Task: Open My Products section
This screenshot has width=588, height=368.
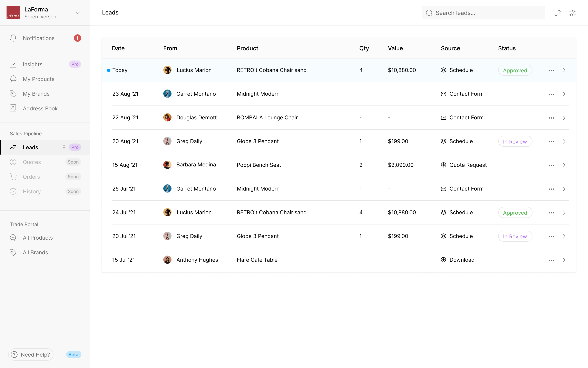Action: point(45,79)
